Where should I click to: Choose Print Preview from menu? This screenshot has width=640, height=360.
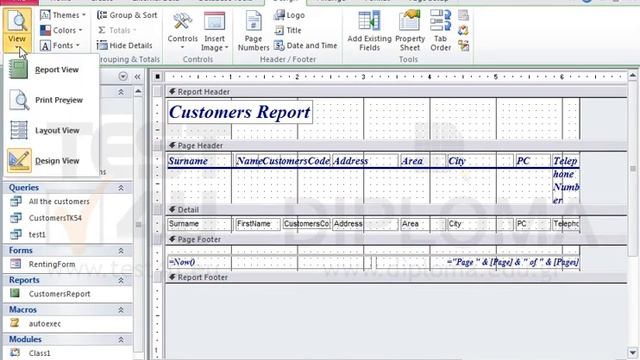click(51, 100)
